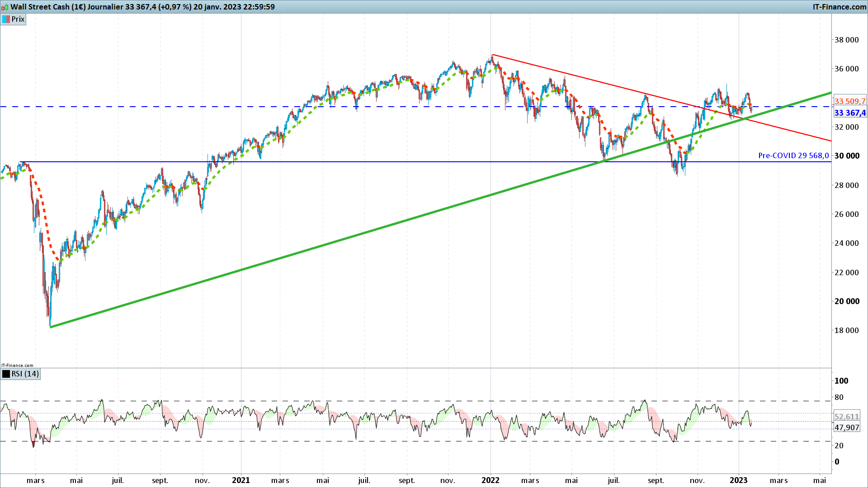This screenshot has width=868, height=488.
Task: Click the blue-red Prix color swatch
Action: point(6,19)
